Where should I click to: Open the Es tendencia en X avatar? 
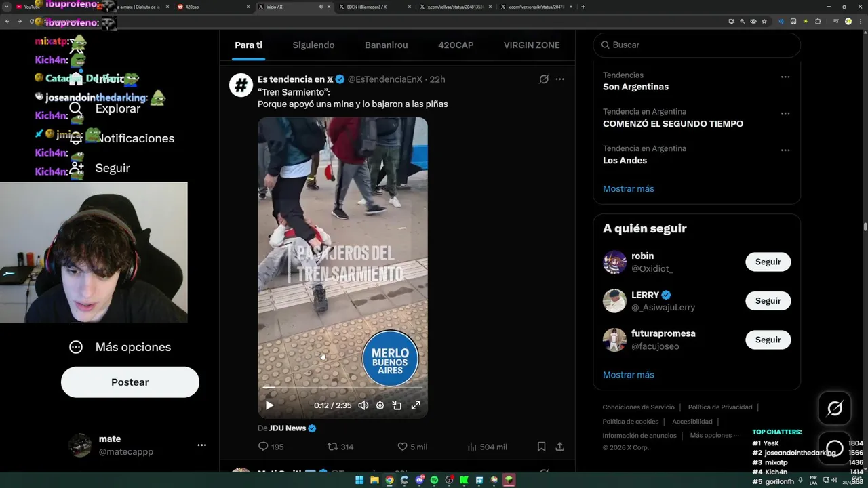(x=241, y=85)
